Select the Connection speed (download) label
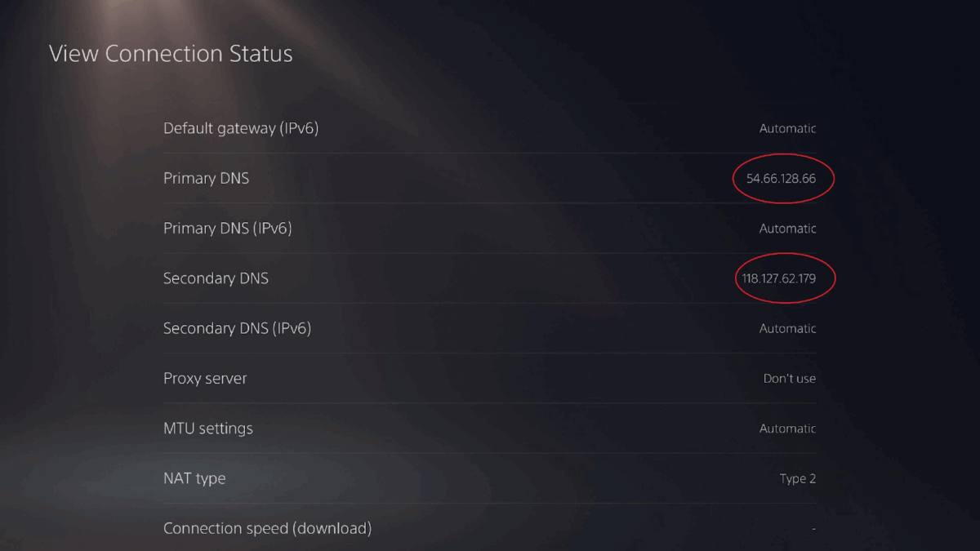 tap(267, 528)
